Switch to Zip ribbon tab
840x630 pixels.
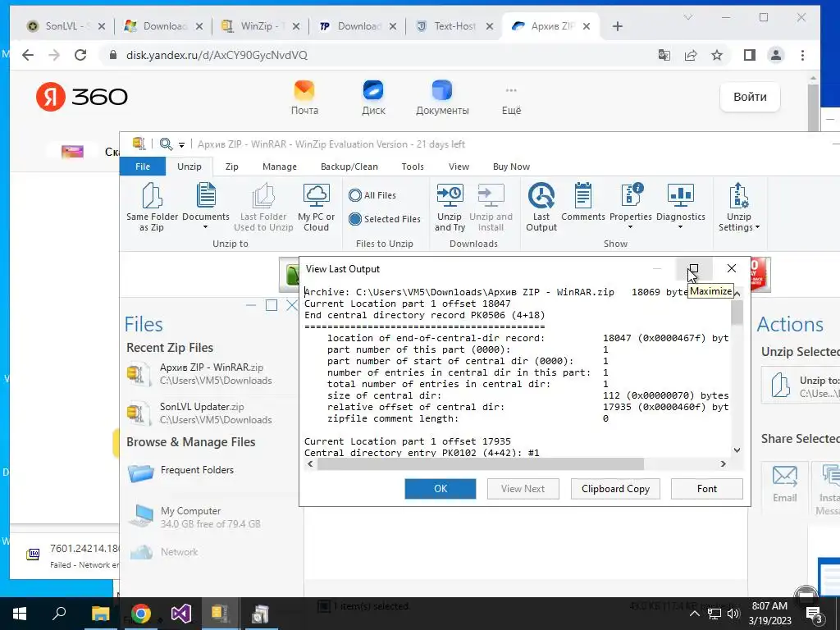232,167
